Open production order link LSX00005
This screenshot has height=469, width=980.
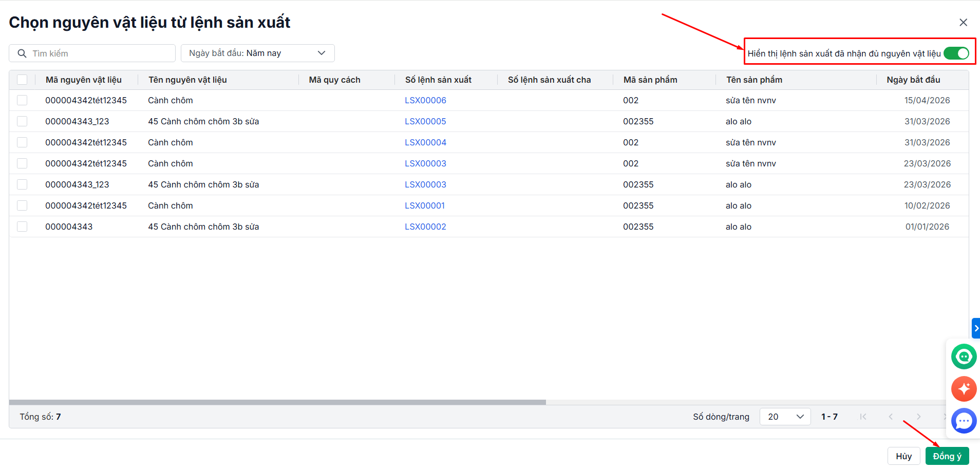pos(425,121)
